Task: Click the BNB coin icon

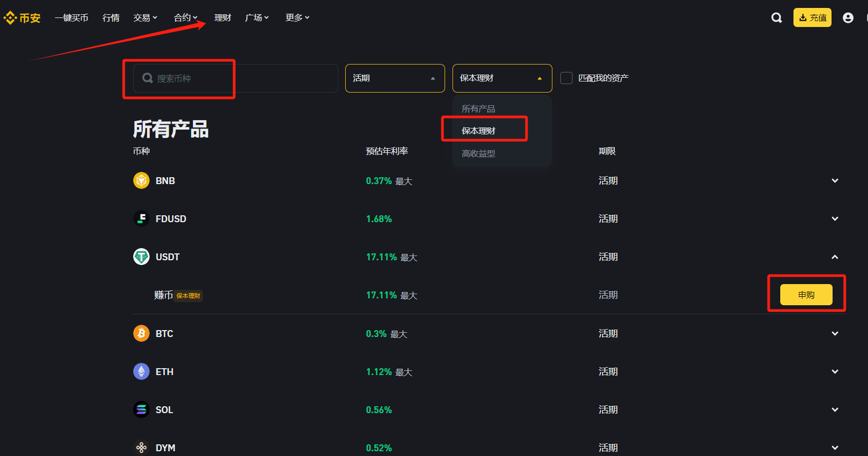Action: click(141, 180)
